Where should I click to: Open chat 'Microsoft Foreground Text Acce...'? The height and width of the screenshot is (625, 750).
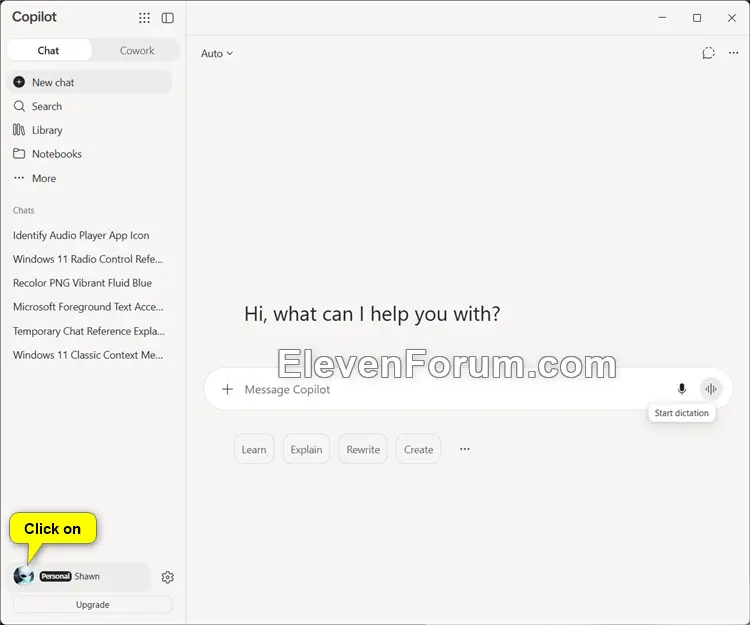click(88, 307)
